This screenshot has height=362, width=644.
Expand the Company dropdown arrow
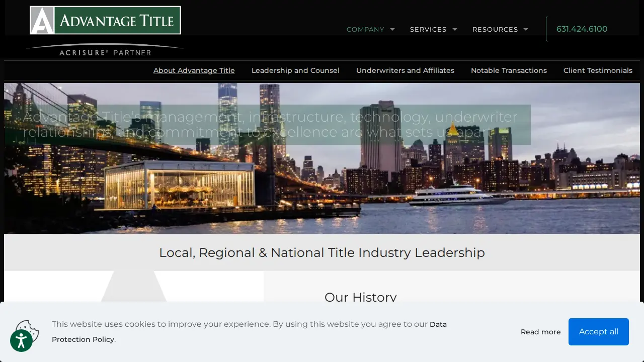pos(392,29)
